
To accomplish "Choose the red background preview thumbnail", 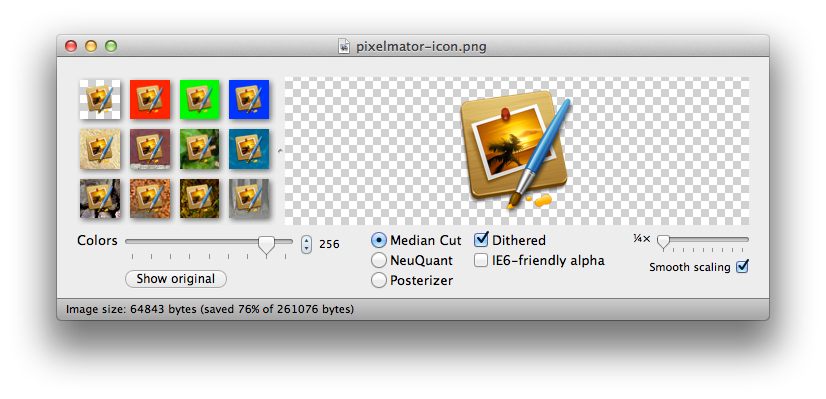I will pos(150,99).
